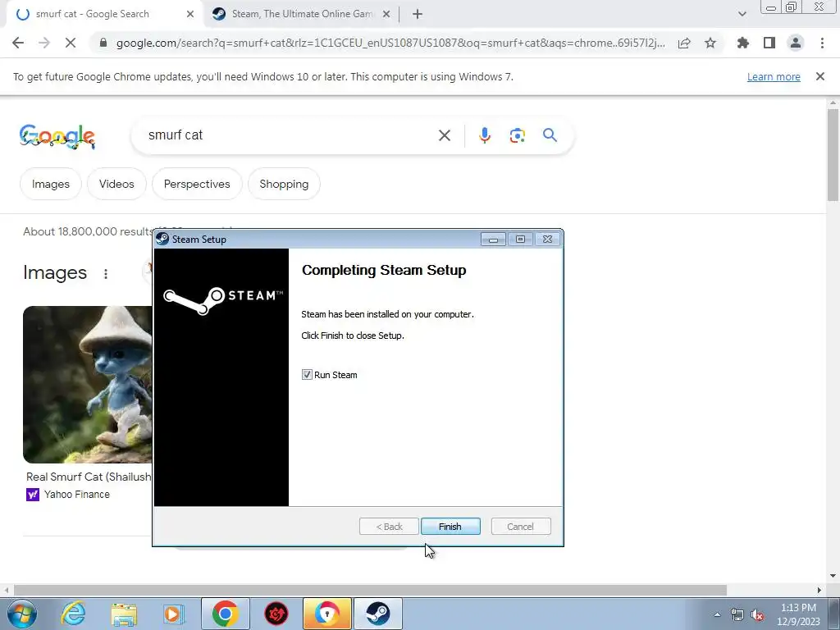This screenshot has height=630, width=840.
Task: Filter results by Images
Action: click(50, 184)
